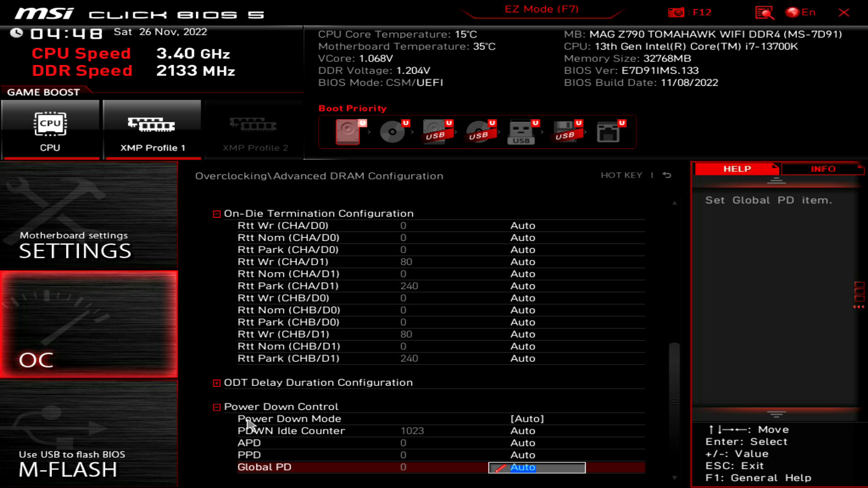Set Rtt Wr (CHA/D1) Auto value
This screenshot has height=488, width=868.
tap(523, 262)
